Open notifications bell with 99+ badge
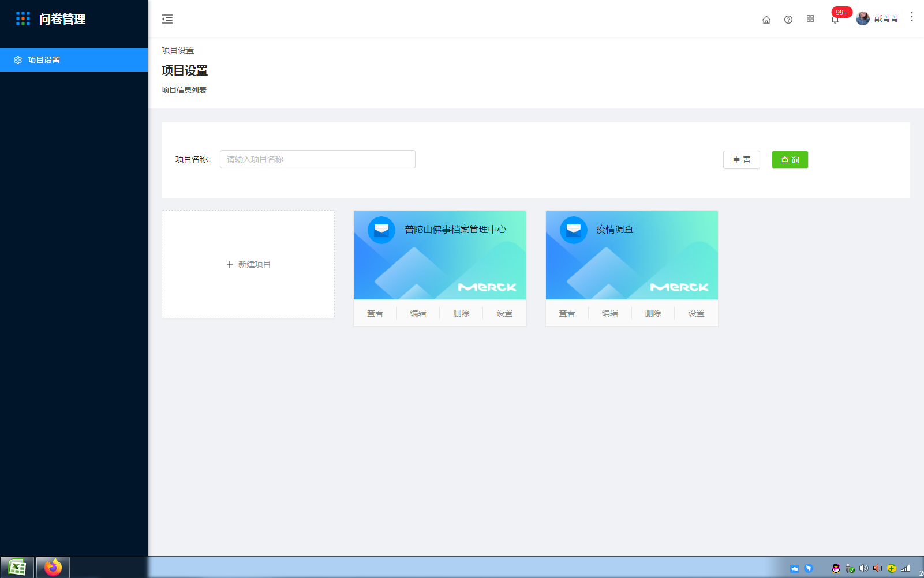The image size is (924, 578). (x=835, y=20)
